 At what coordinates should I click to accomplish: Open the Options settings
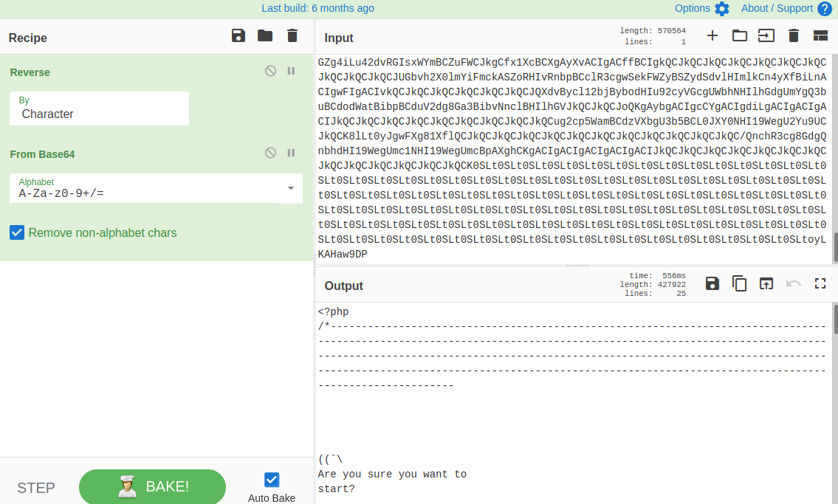pyautogui.click(x=701, y=9)
